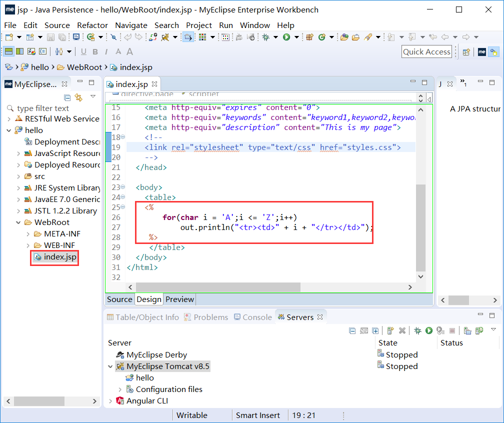Expand the src folder node
This screenshot has width=504, height=423.
click(18, 176)
